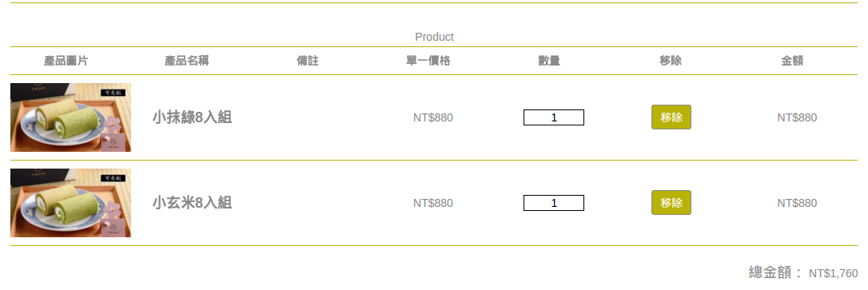
Task: Click the 總金額 total NT$1,760
Action: point(833,273)
